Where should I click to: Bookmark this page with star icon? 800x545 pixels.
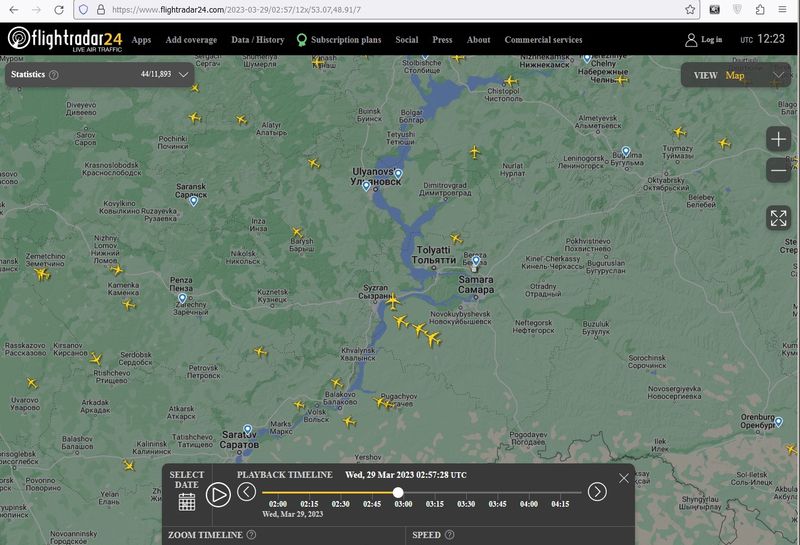pyautogui.click(x=690, y=9)
